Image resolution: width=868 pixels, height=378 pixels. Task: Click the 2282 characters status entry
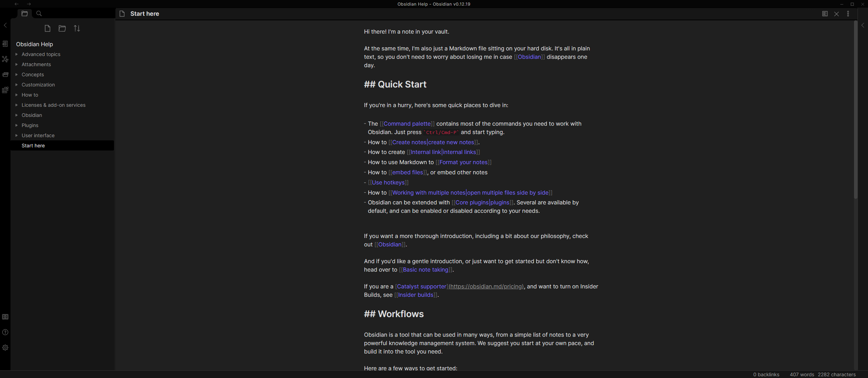[x=837, y=374]
